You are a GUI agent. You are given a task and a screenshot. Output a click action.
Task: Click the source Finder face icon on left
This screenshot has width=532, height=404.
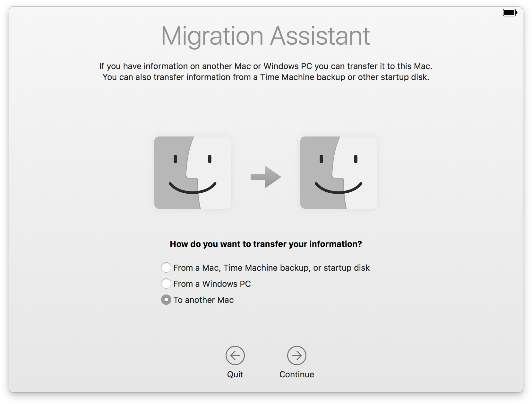tap(193, 172)
